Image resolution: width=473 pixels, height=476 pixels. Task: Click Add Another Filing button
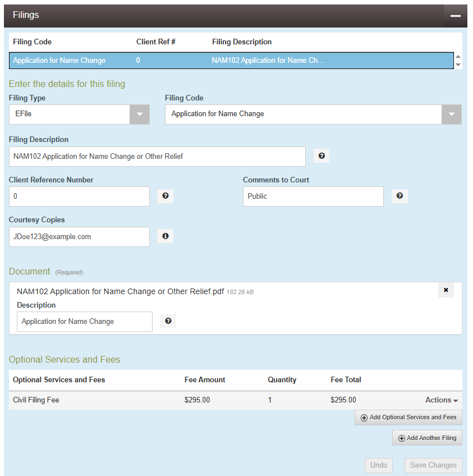[x=427, y=438]
